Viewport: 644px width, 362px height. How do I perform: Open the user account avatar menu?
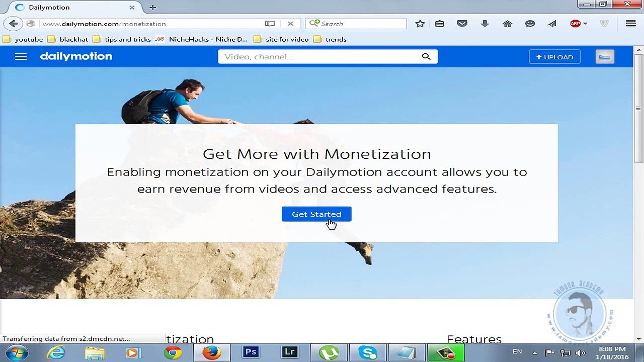click(x=605, y=57)
